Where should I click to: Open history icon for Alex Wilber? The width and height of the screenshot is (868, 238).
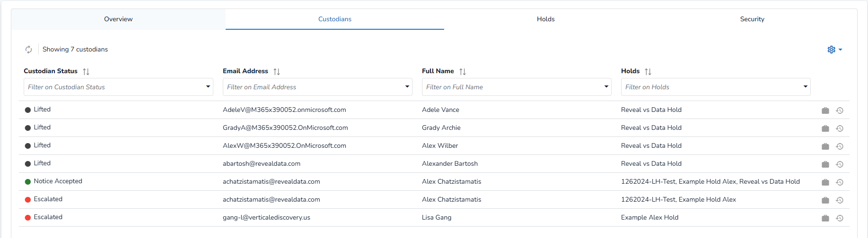pos(840,146)
